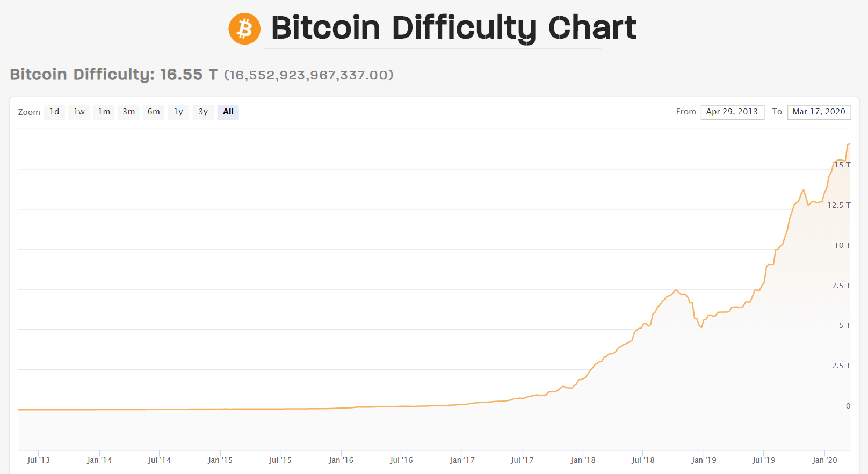Click the Jul '19 axis label
Image resolution: width=868 pixels, height=474 pixels.
763,460
